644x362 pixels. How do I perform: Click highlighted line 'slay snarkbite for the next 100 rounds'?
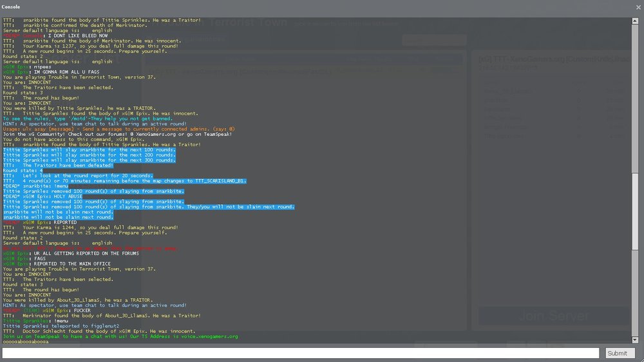(89, 150)
